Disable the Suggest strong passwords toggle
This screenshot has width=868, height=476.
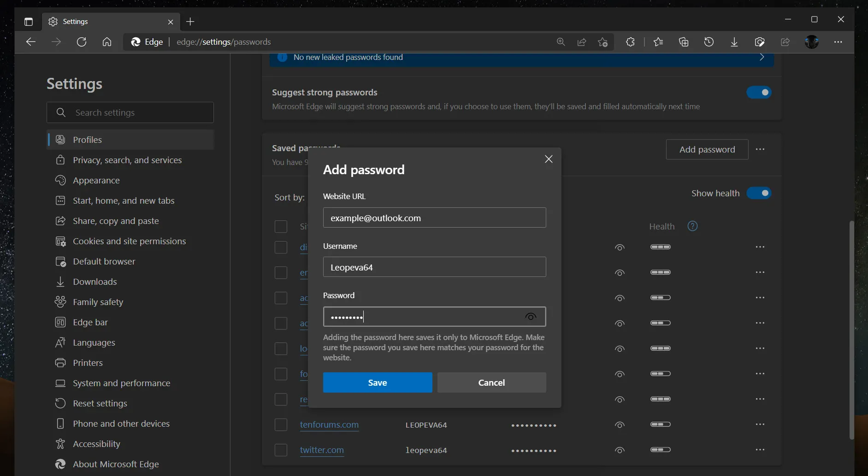759,92
